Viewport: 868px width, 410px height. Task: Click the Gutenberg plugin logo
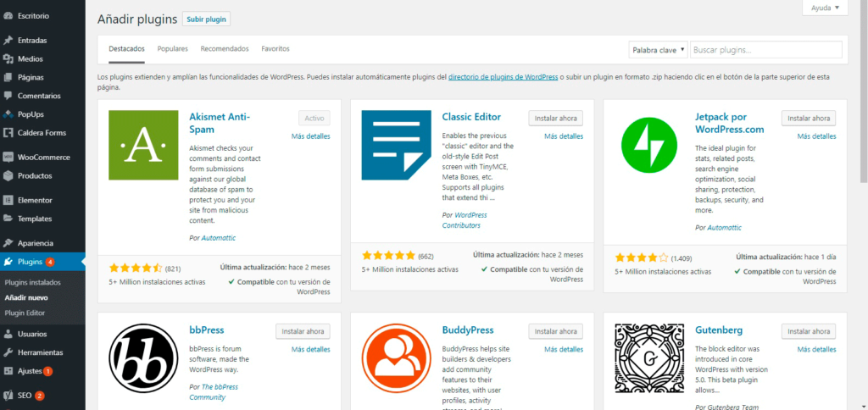click(x=650, y=358)
